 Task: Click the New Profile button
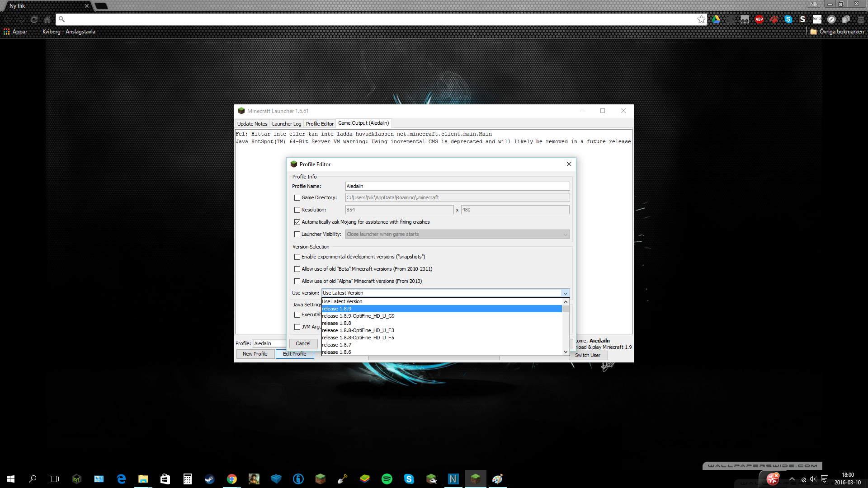[255, 354]
